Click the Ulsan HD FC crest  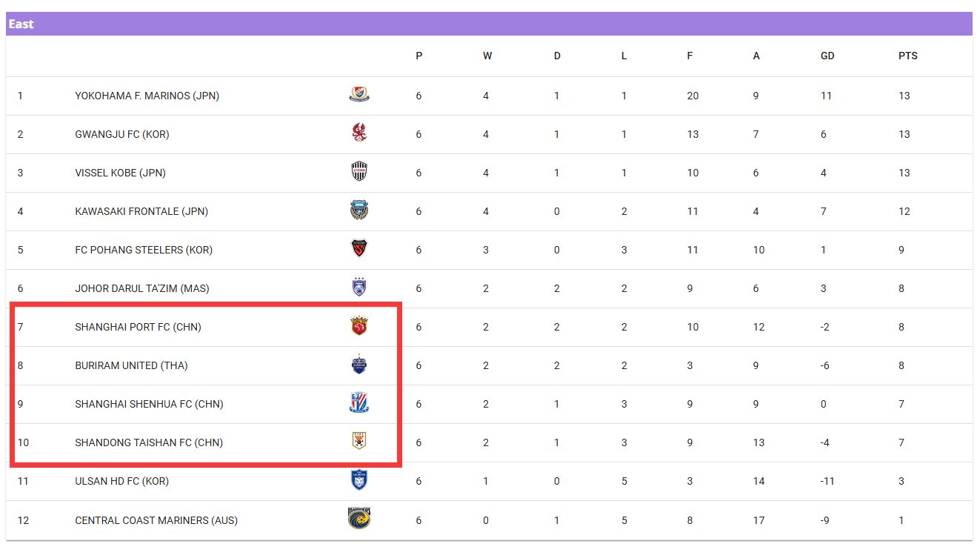(359, 480)
